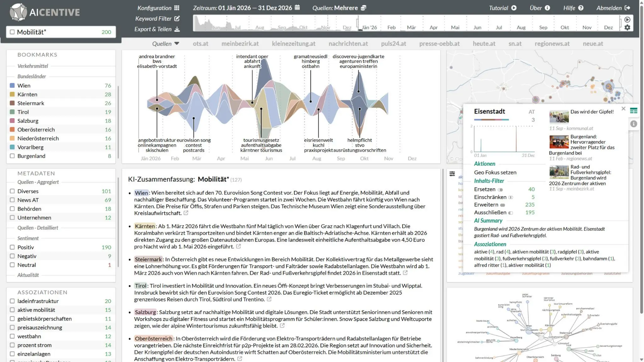Viewport: 644px width, 362px height.
Task: Enable the Negativ sentiment checkbox
Action: point(12,256)
